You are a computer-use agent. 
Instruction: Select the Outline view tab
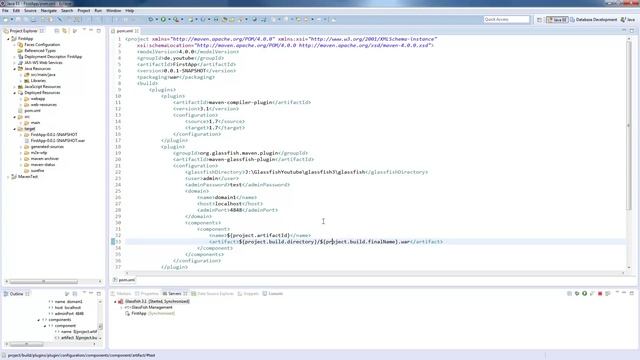(x=17, y=294)
